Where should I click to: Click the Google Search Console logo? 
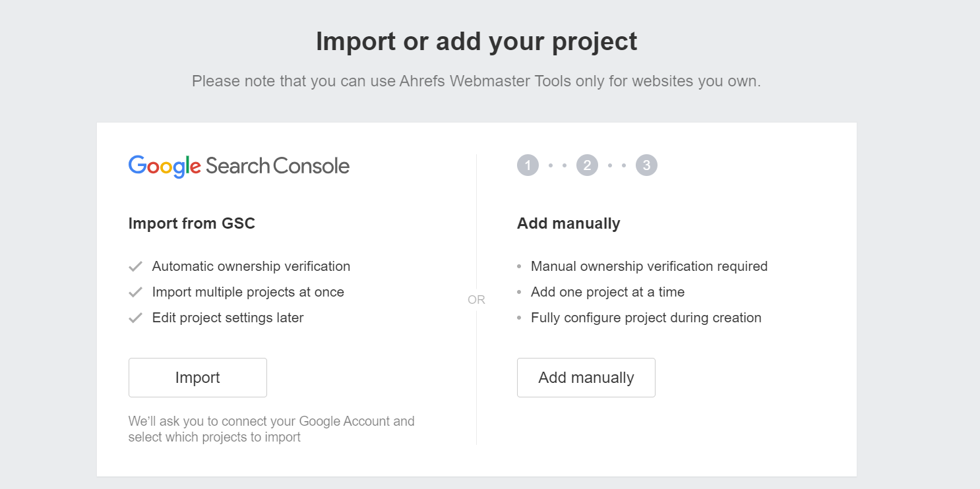pos(239,166)
